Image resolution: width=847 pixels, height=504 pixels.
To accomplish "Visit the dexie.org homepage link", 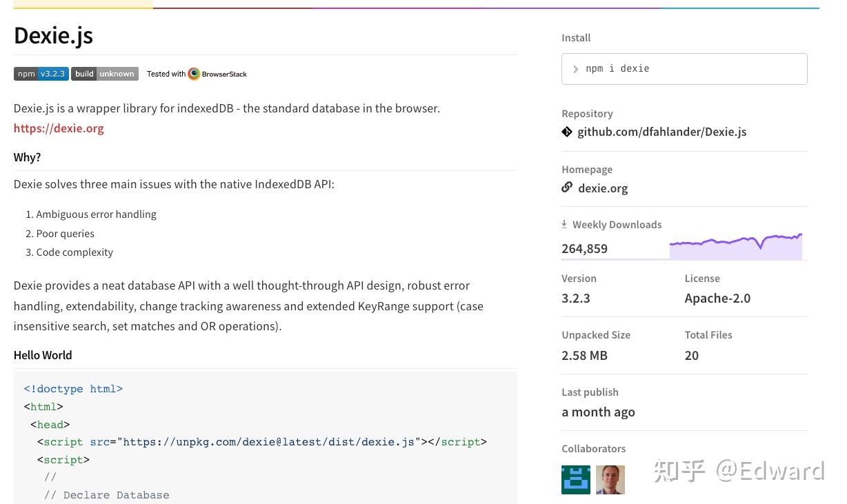I will point(603,188).
